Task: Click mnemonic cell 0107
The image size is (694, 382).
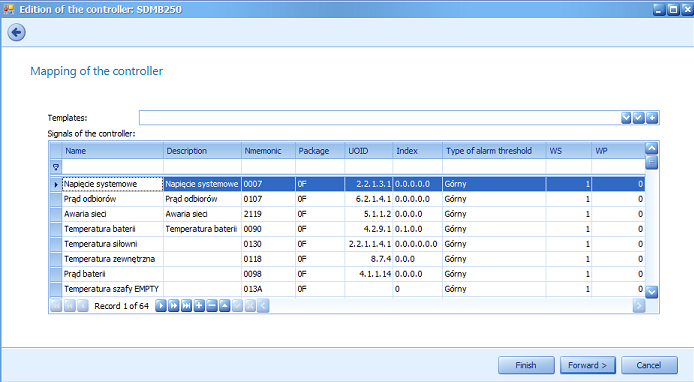Action: point(268,199)
